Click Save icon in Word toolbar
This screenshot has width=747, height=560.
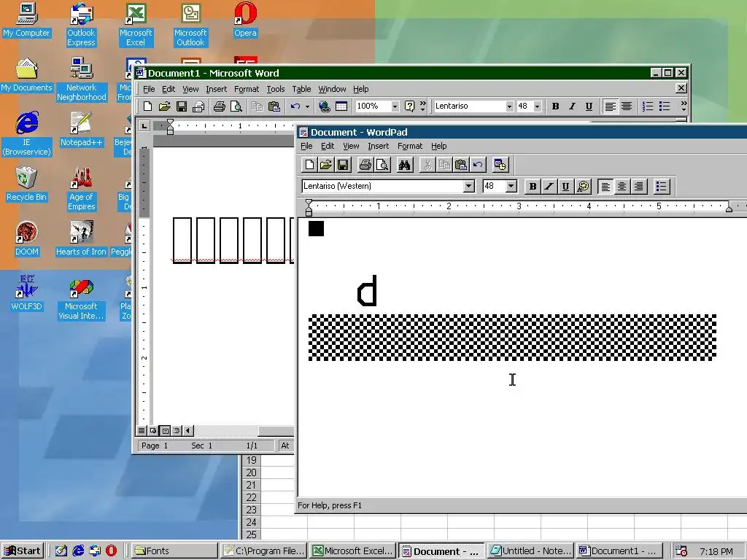(x=182, y=106)
